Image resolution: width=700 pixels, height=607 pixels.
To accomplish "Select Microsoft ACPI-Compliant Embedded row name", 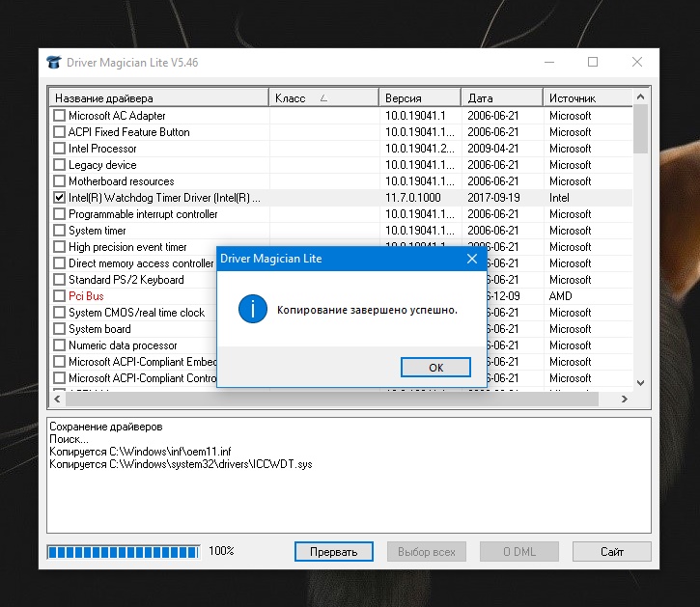I will 142,362.
